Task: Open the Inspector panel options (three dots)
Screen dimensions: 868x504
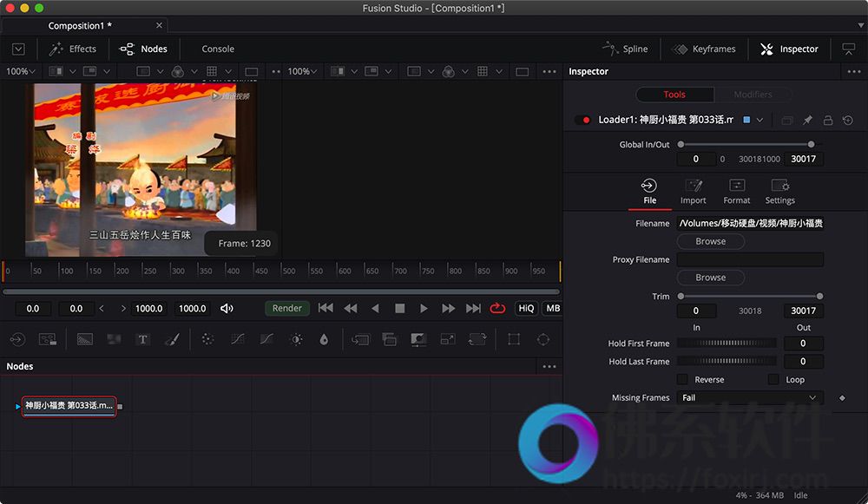Action: coord(853,71)
